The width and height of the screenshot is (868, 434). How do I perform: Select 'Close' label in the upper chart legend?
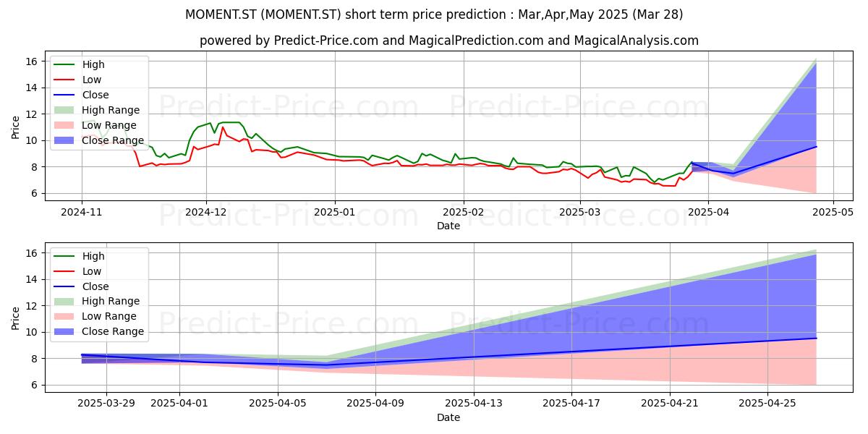point(95,95)
